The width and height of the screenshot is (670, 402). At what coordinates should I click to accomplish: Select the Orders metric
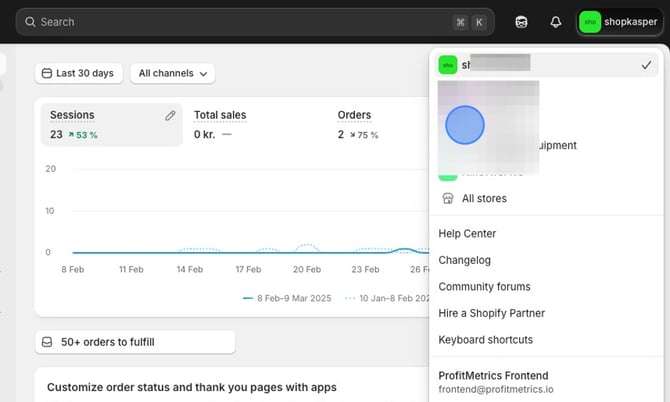[x=354, y=115]
